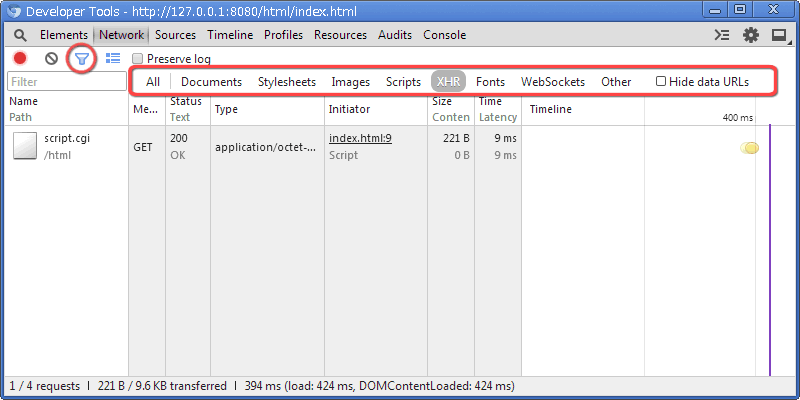The image size is (800, 400).
Task: Clear the network log with the clear icon
Action: [x=51, y=59]
